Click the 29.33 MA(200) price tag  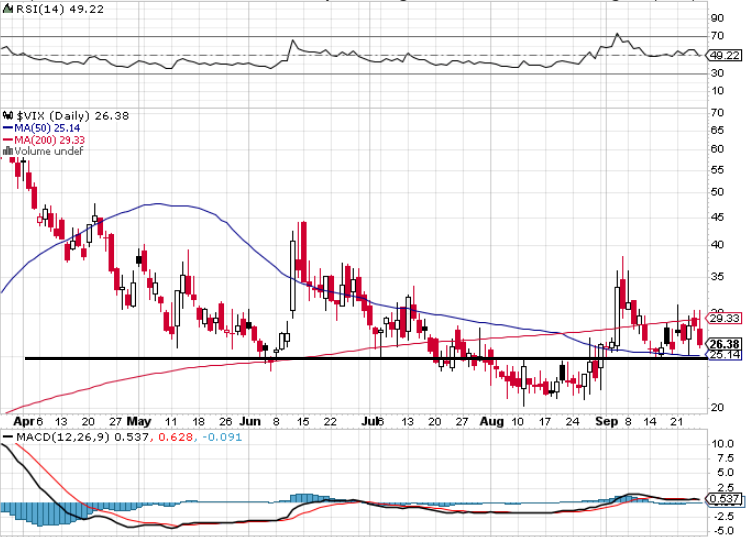[724, 318]
